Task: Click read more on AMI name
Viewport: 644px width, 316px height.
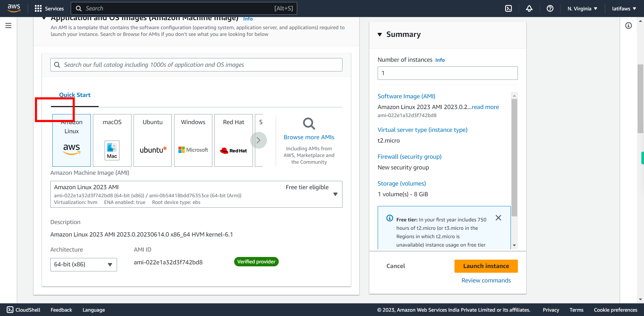Action: click(485, 107)
